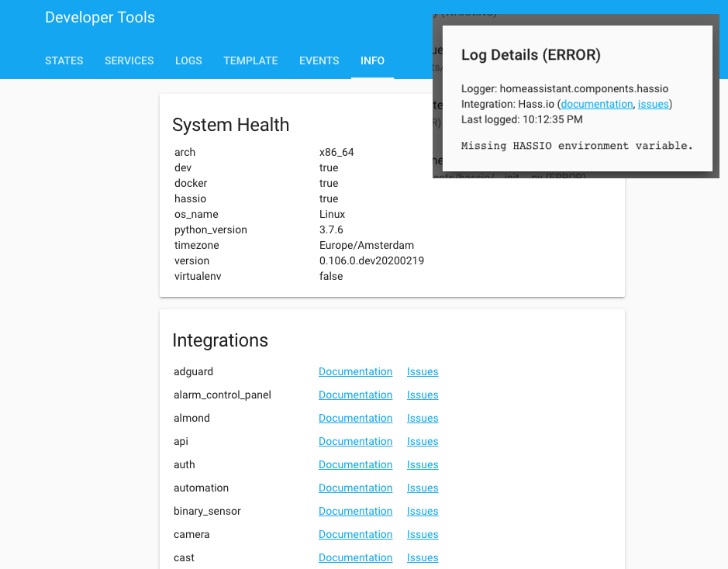The height and width of the screenshot is (569, 728).
Task: Open Documentation for the automation integration
Action: click(355, 488)
